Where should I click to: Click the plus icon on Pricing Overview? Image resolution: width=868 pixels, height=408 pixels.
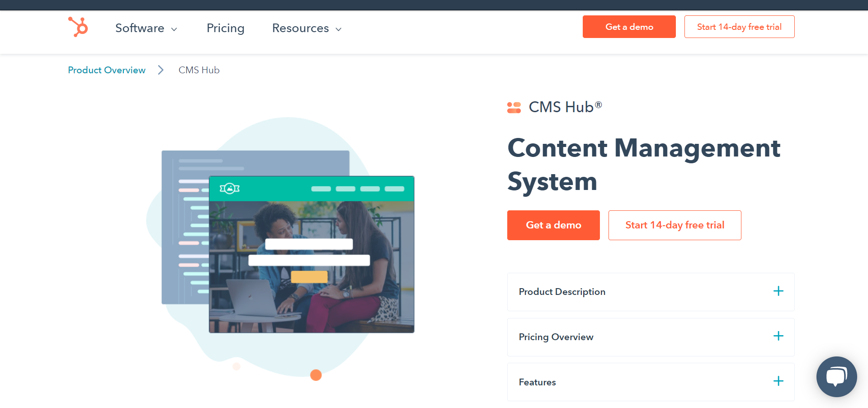click(778, 336)
